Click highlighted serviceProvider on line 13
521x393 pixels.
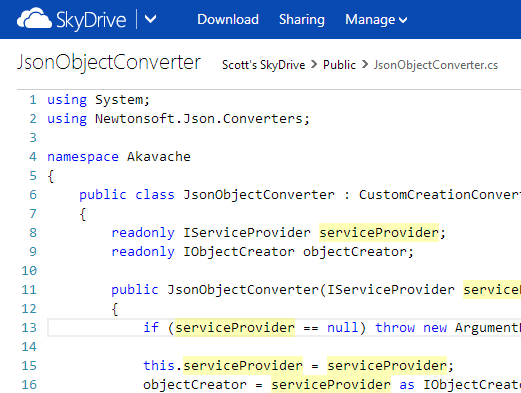point(235,328)
